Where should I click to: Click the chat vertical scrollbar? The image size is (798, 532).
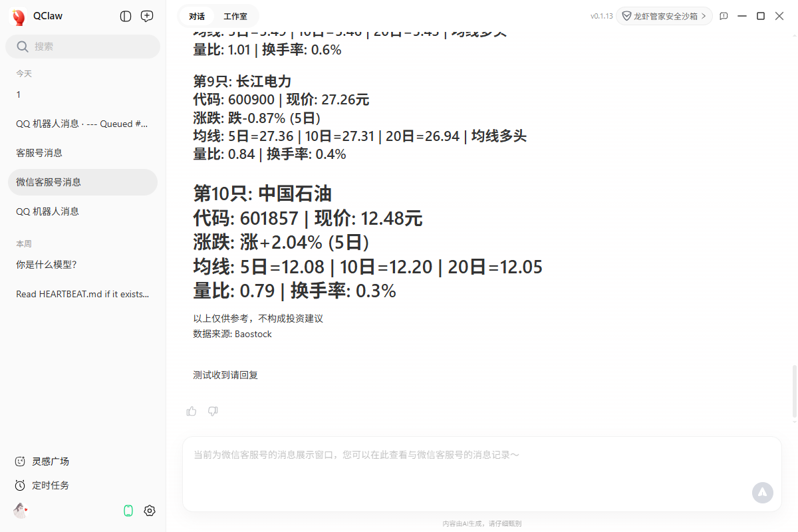pyautogui.click(x=794, y=392)
